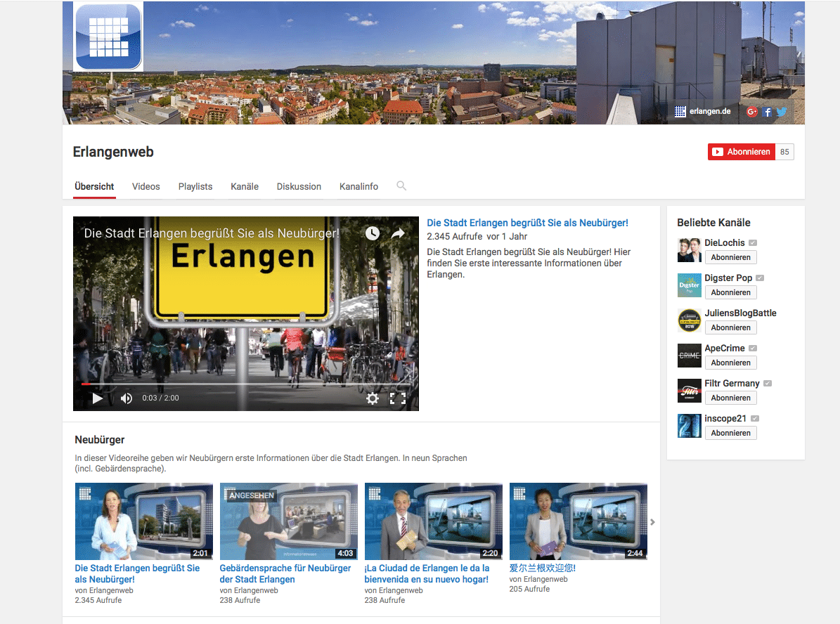
Task: Click the verified badge next to ApeCrime
Action: [753, 348]
